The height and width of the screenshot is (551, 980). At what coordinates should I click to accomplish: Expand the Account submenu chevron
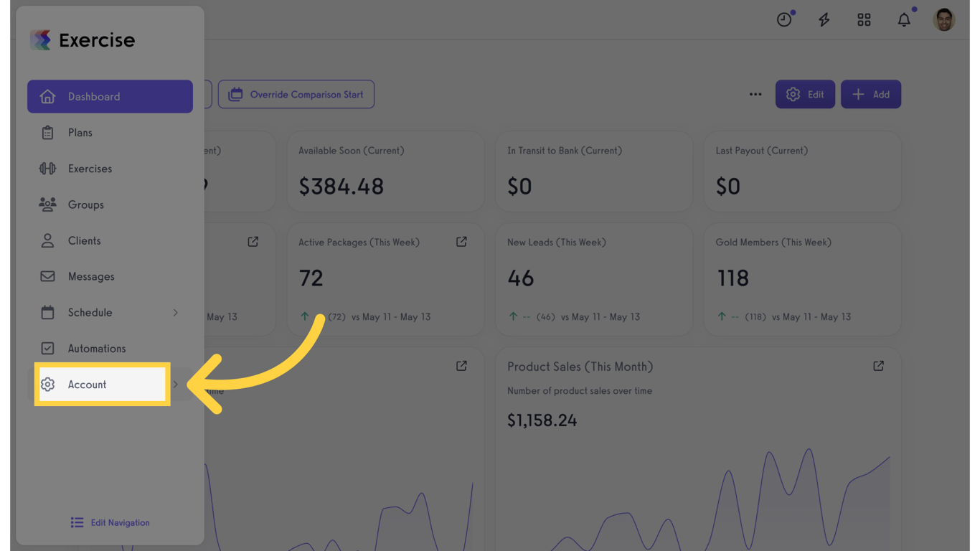tap(175, 385)
